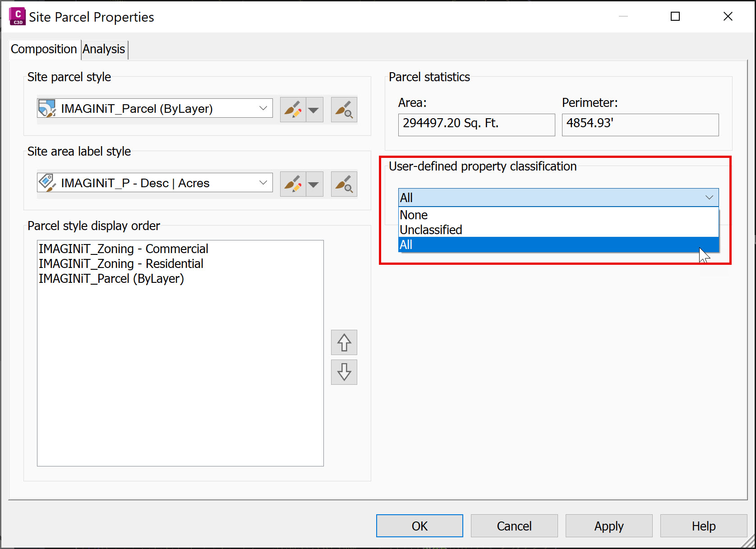756x549 pixels.
Task: Choose the highlighted All option in the list
Action: click(x=558, y=245)
